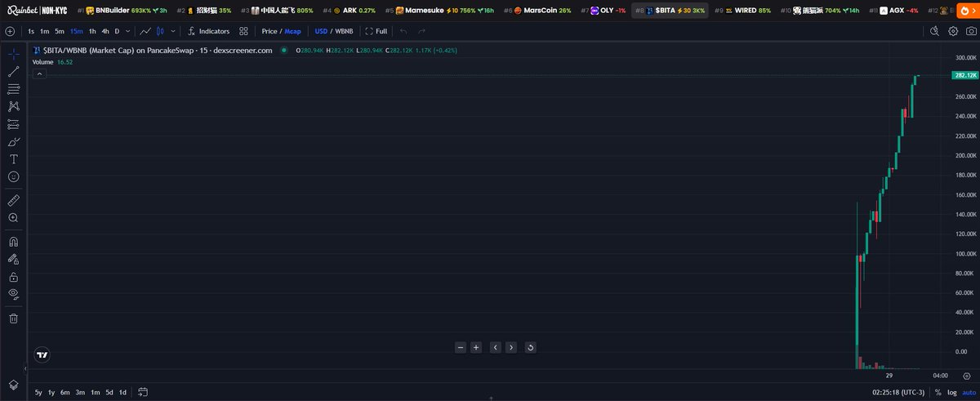
Task: Click the redo arrow
Action: click(x=421, y=31)
